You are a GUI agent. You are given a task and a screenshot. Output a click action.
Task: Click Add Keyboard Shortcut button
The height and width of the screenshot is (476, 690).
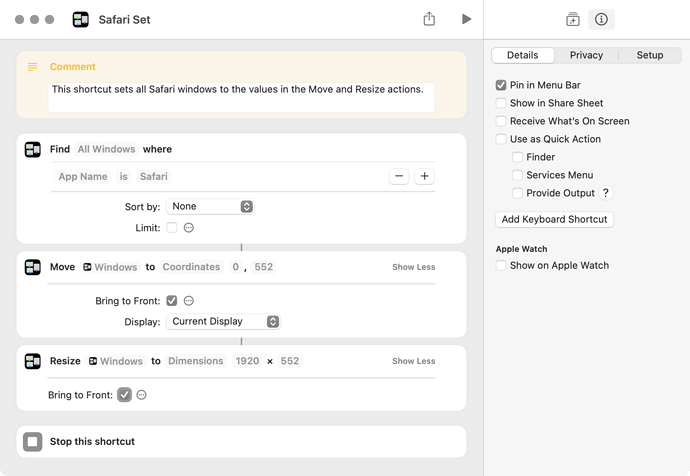(554, 219)
